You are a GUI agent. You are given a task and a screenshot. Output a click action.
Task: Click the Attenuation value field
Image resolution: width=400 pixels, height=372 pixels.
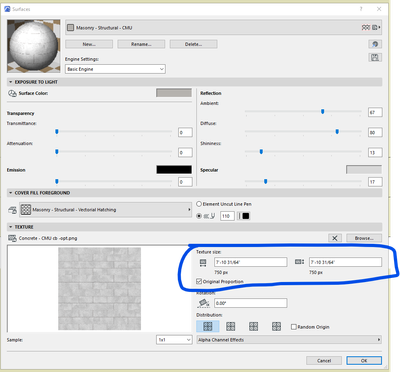(x=185, y=152)
